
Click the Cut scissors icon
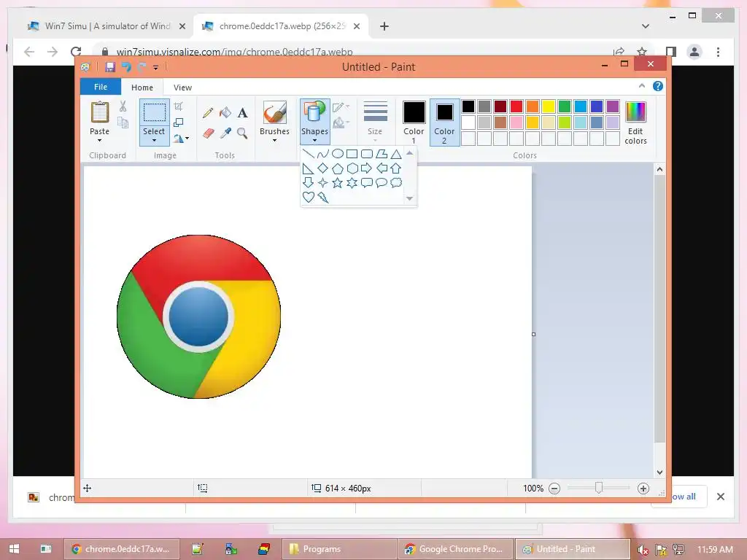point(123,106)
